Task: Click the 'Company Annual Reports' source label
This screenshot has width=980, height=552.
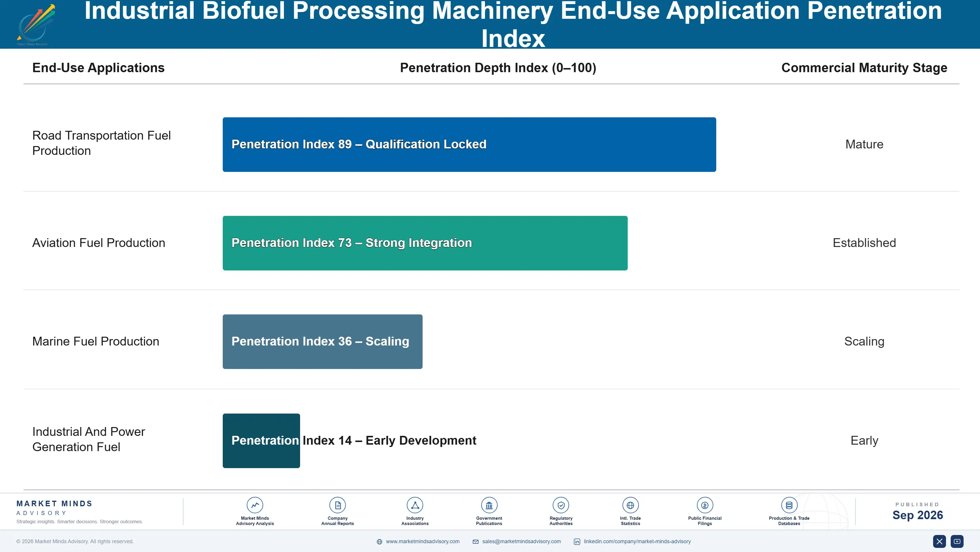Action: [x=337, y=521]
